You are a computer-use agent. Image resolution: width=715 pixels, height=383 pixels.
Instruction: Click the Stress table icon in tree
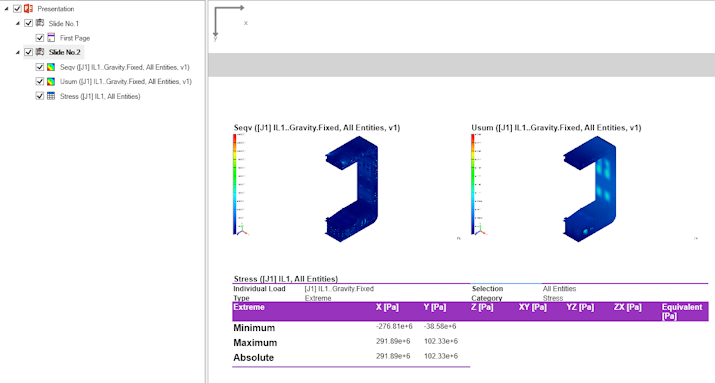pos(51,96)
